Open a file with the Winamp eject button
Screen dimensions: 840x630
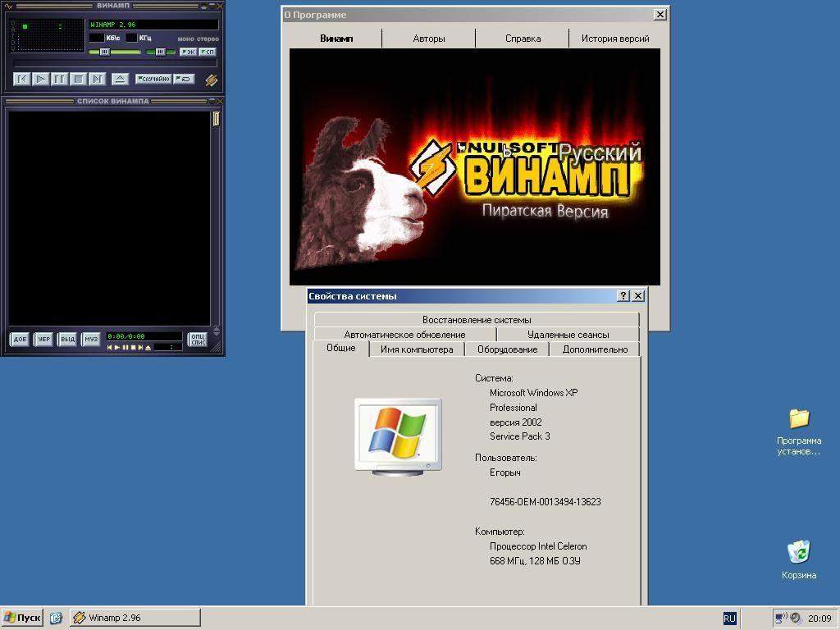120,80
